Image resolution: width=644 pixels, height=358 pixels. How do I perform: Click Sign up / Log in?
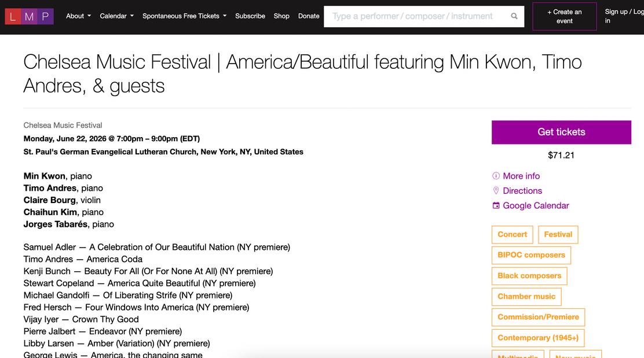(624, 16)
